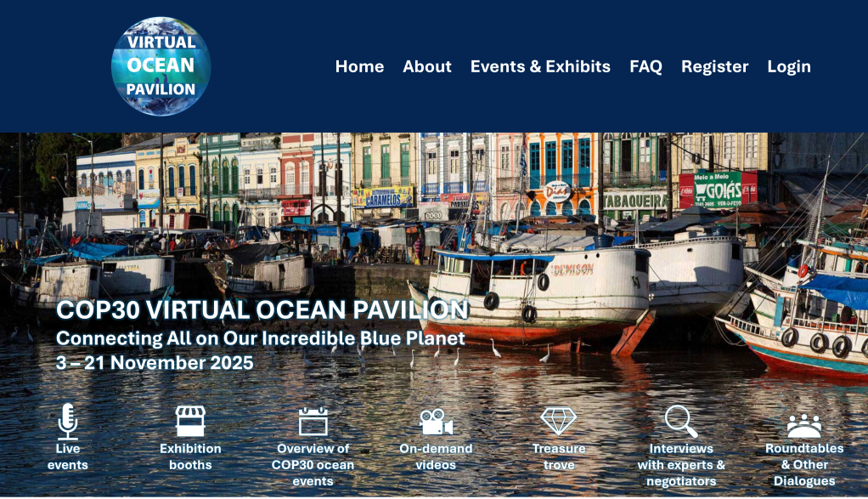
Task: Click the "Exhibition booths" label
Action: [190, 456]
